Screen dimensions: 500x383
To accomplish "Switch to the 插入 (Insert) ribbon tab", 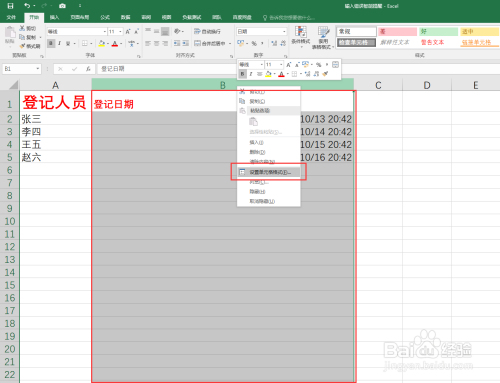I will 54,17.
